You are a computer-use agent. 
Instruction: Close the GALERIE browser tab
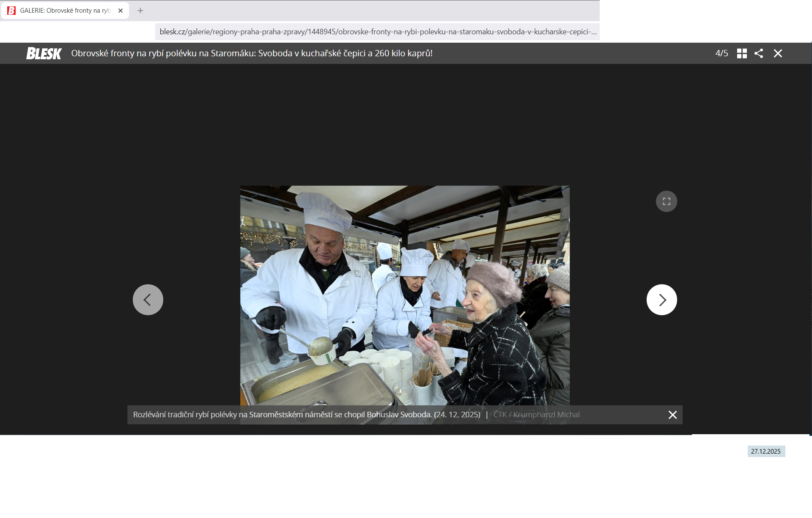point(121,11)
